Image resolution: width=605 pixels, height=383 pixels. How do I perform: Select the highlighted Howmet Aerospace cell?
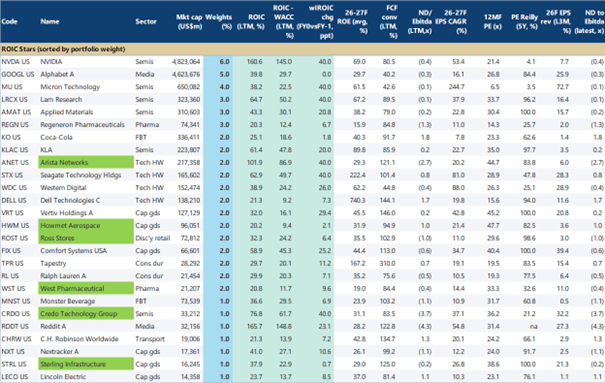(x=86, y=226)
